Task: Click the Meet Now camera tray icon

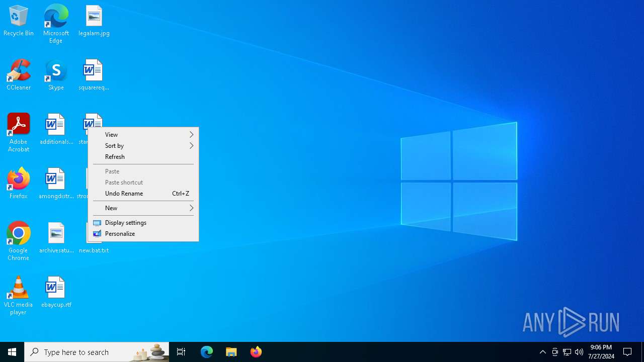Action: coord(555,352)
